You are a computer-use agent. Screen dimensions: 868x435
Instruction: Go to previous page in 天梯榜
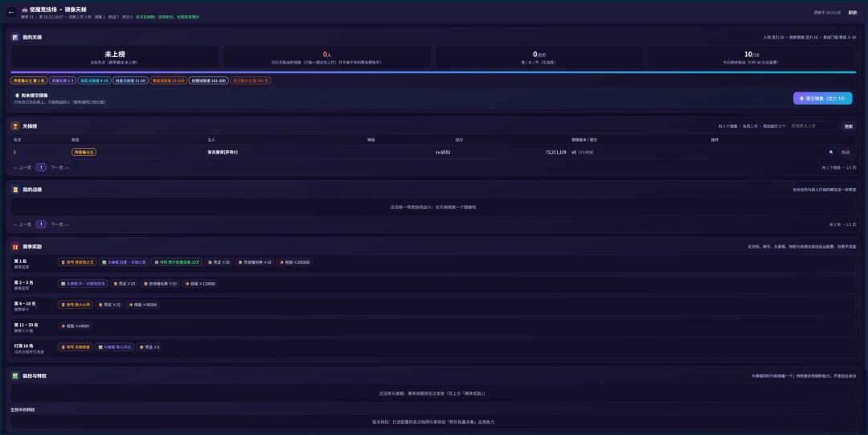tap(23, 167)
